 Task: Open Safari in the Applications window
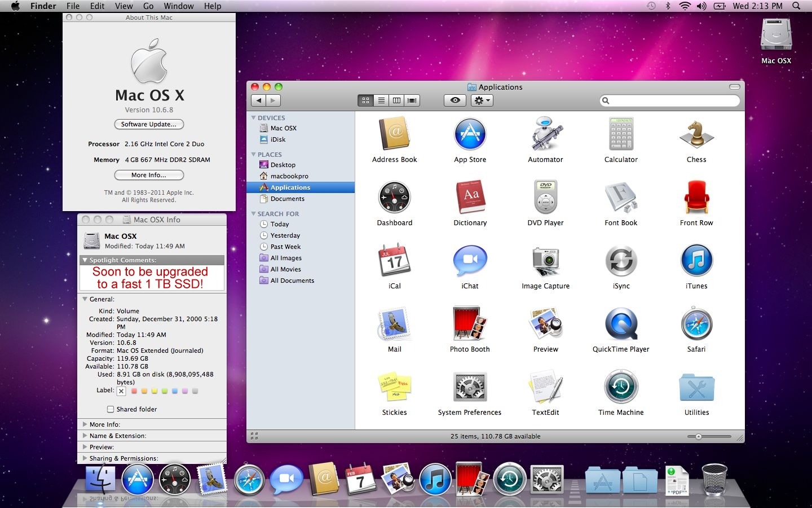696,323
